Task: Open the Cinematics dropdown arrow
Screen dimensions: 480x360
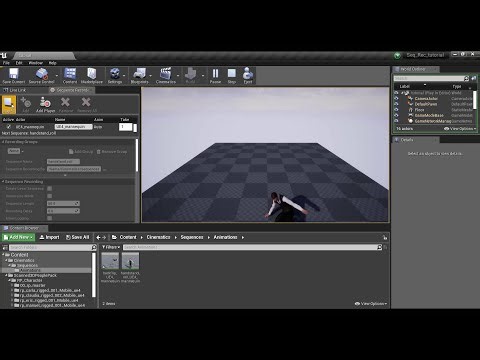Action: click(x=178, y=76)
